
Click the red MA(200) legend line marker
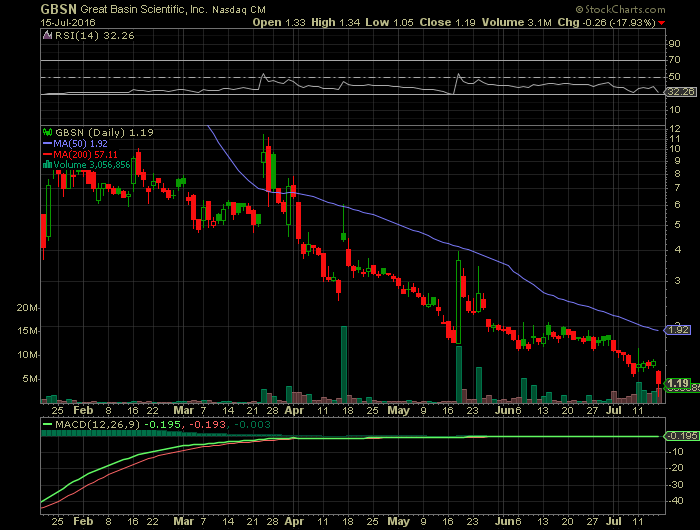click(47, 154)
